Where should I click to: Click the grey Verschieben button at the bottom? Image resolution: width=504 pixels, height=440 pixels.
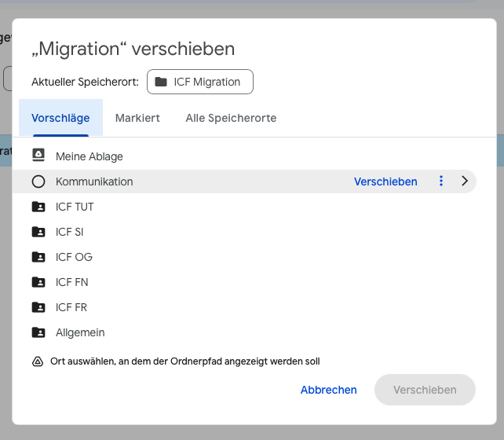(x=425, y=390)
